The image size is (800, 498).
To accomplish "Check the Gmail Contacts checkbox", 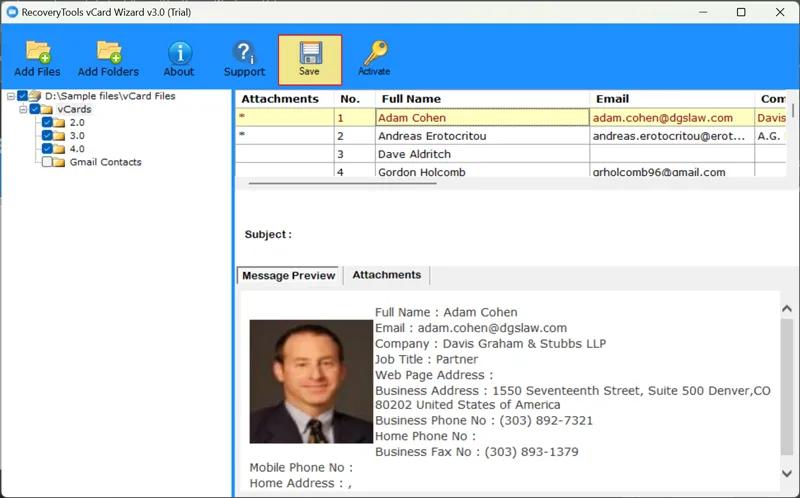I will 47,162.
